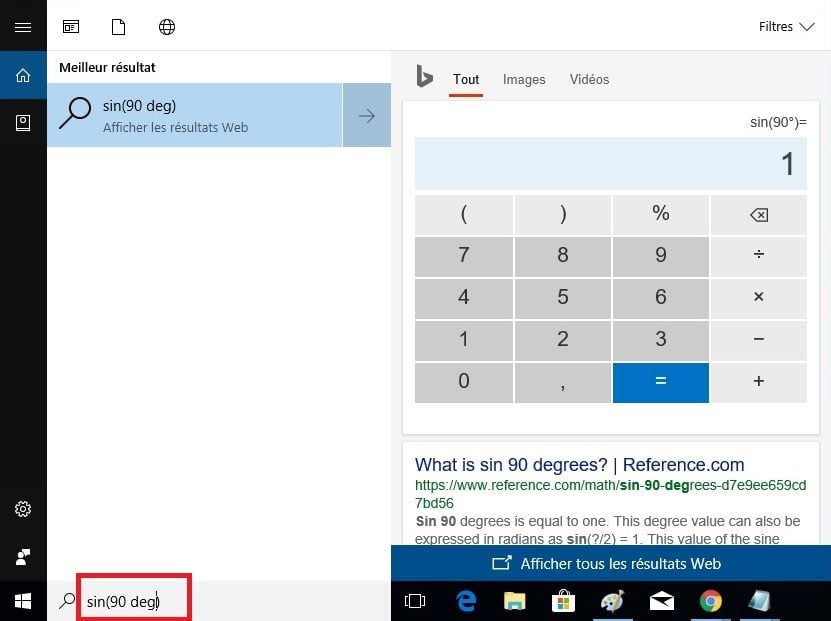This screenshot has height=621, width=831.
Task: Click calculator key 4
Action: pyautogui.click(x=464, y=298)
